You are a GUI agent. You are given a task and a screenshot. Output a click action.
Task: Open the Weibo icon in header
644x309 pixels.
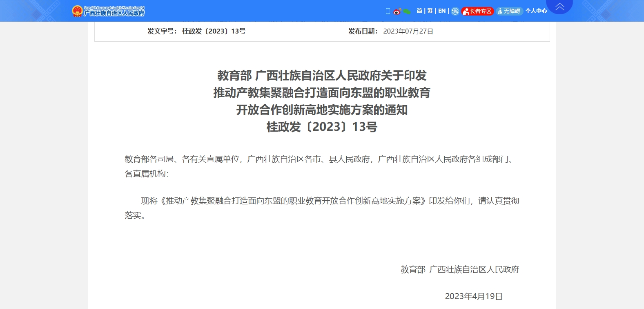point(397,11)
